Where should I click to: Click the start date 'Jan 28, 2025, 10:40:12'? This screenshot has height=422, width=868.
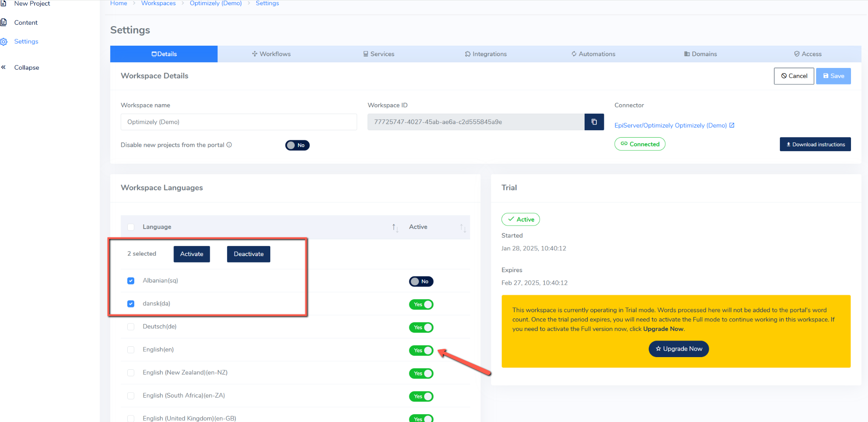pos(534,249)
